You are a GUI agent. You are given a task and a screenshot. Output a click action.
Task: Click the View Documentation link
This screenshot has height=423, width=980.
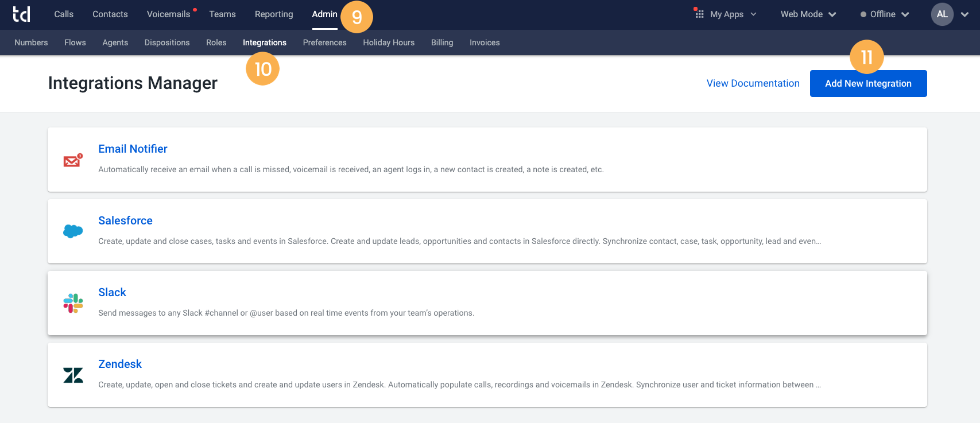753,83
